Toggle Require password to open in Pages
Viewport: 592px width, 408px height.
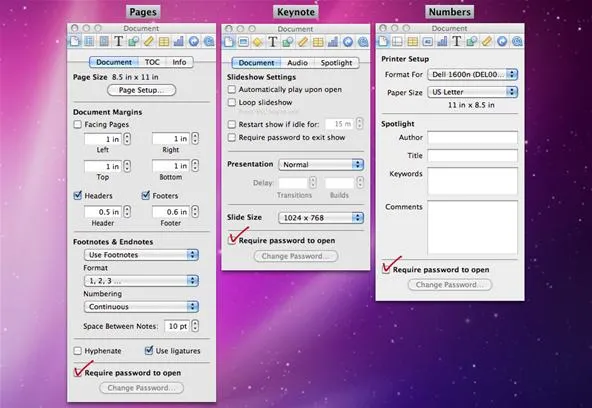(x=78, y=373)
